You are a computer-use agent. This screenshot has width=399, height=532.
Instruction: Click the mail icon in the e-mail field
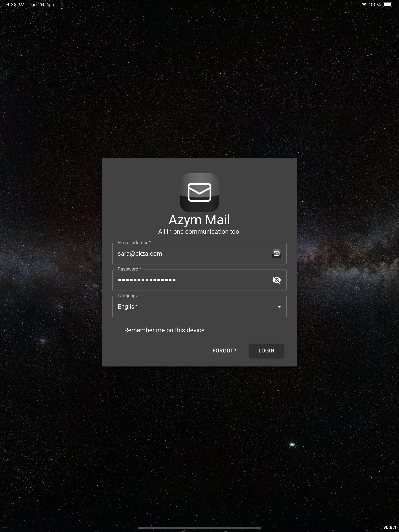coord(276,254)
